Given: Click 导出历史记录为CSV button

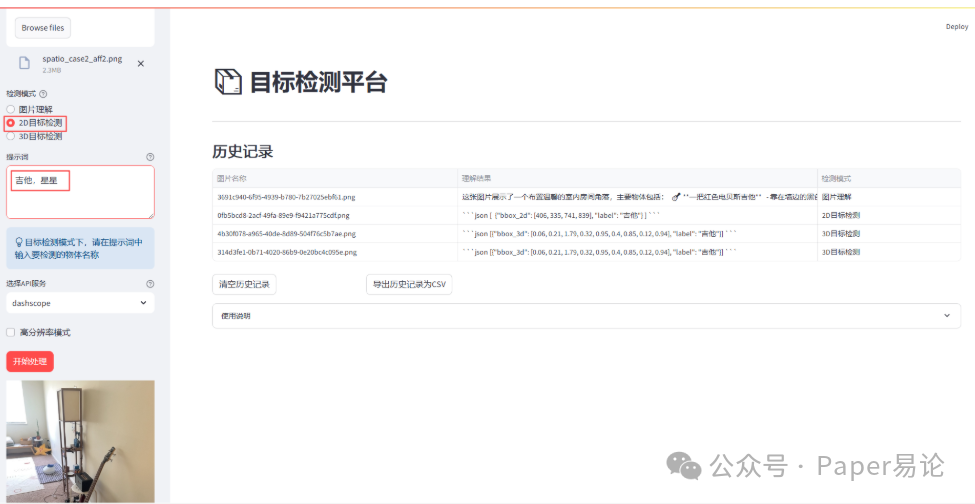Looking at the screenshot, I should point(409,284).
